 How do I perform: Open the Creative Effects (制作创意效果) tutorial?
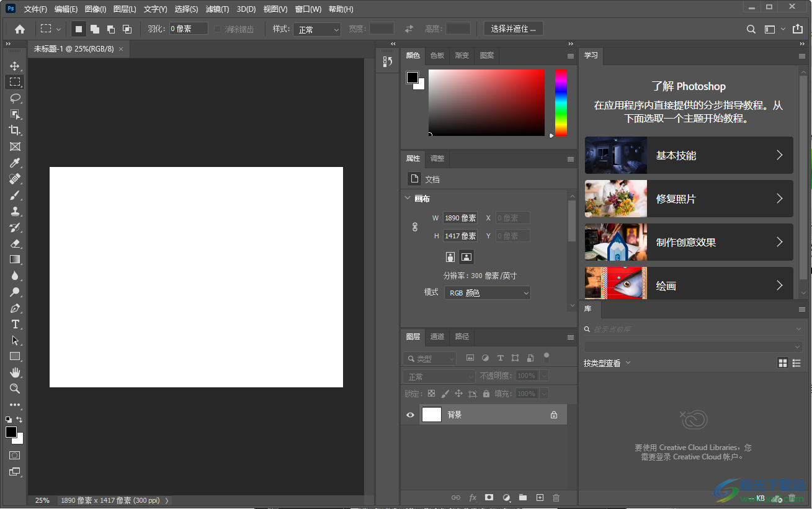[x=689, y=242]
